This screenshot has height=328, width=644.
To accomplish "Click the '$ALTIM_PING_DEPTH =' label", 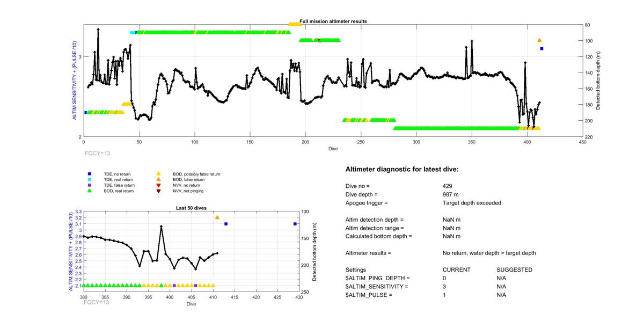I will (x=378, y=278).
